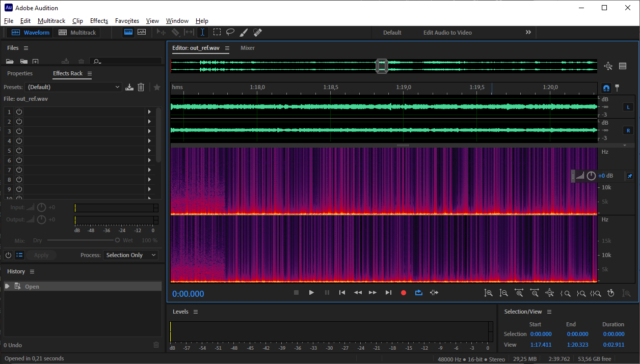This screenshot has height=364, width=640.
Task: Toggle the left channel L button
Action: coord(628,107)
